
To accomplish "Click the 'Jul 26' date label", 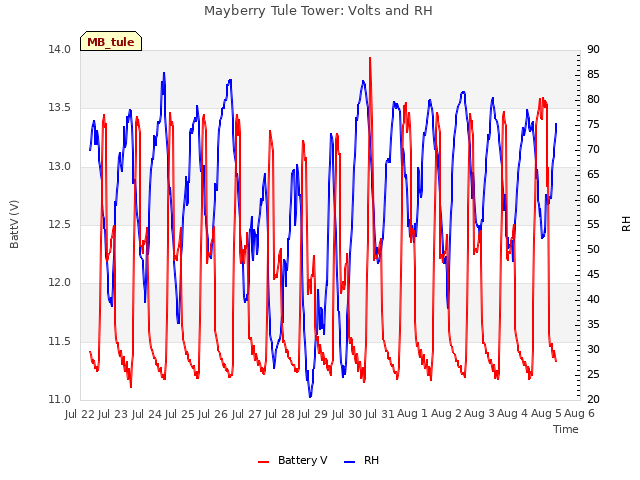I will [213, 414].
